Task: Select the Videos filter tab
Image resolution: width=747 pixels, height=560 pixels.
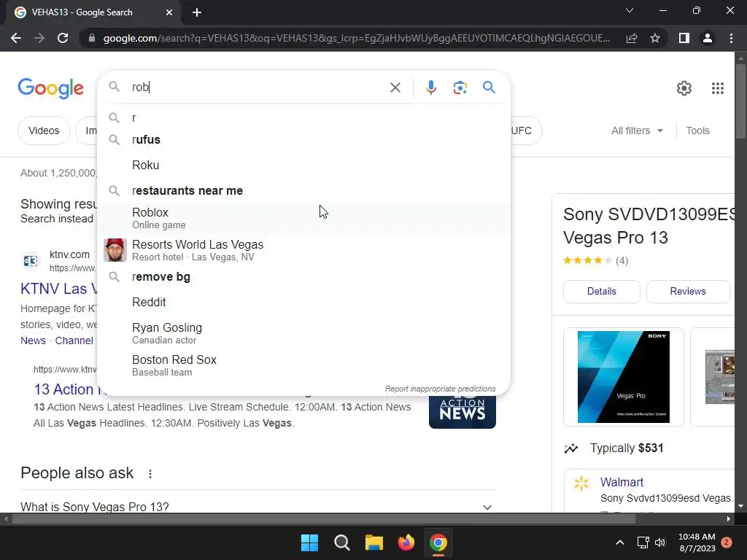Action: pos(44,131)
